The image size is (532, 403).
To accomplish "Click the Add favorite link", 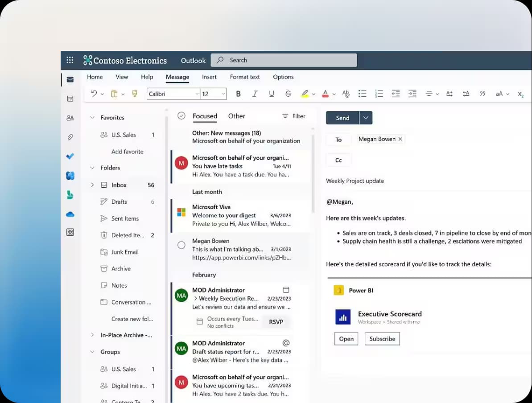I will click(x=127, y=152).
